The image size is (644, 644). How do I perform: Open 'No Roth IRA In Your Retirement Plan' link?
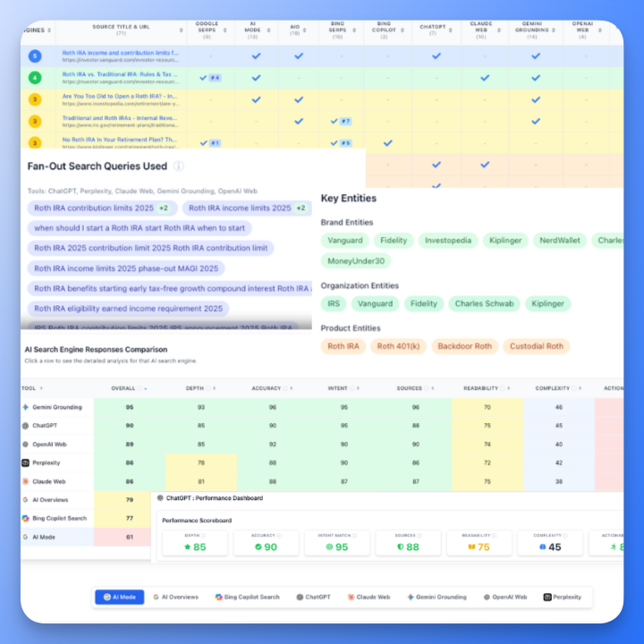coord(120,140)
